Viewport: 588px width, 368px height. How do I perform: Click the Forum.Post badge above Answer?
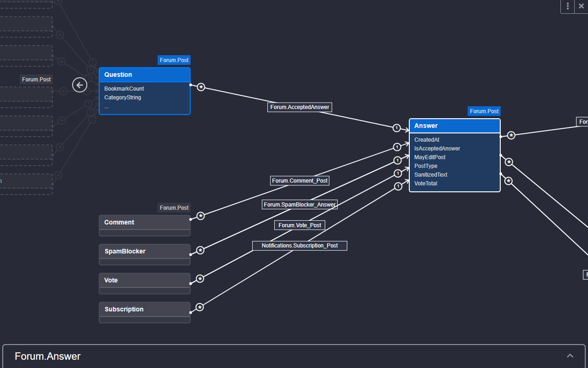click(484, 111)
